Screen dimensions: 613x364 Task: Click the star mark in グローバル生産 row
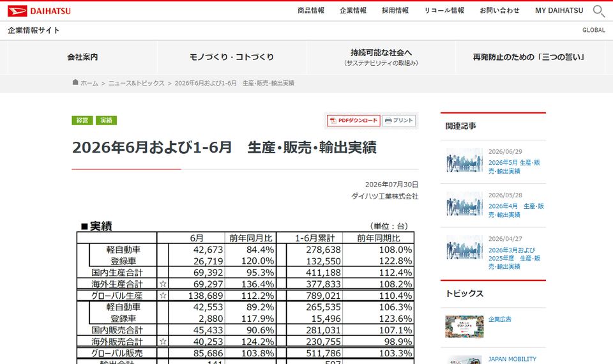point(163,296)
